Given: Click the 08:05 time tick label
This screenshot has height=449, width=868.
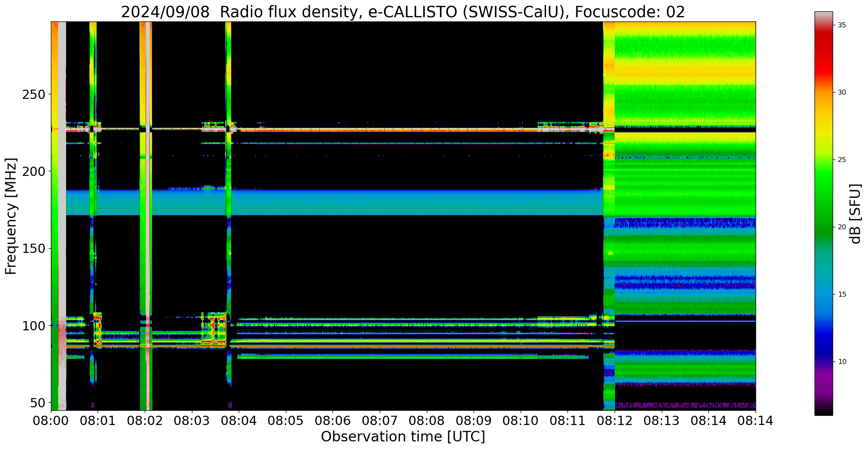Looking at the screenshot, I should tap(286, 421).
